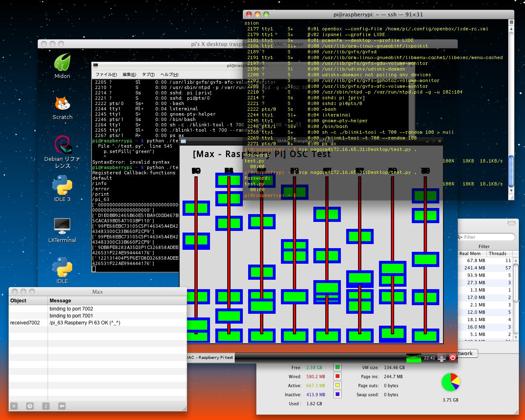Screen dimensions: 525x420
Task: Click the Raspberry Pi test taskbar button
Action: [210, 358]
